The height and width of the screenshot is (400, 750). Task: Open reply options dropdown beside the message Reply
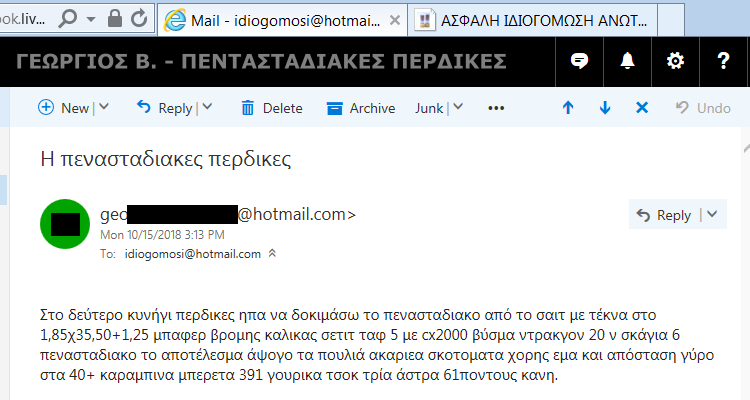pyautogui.click(x=712, y=214)
